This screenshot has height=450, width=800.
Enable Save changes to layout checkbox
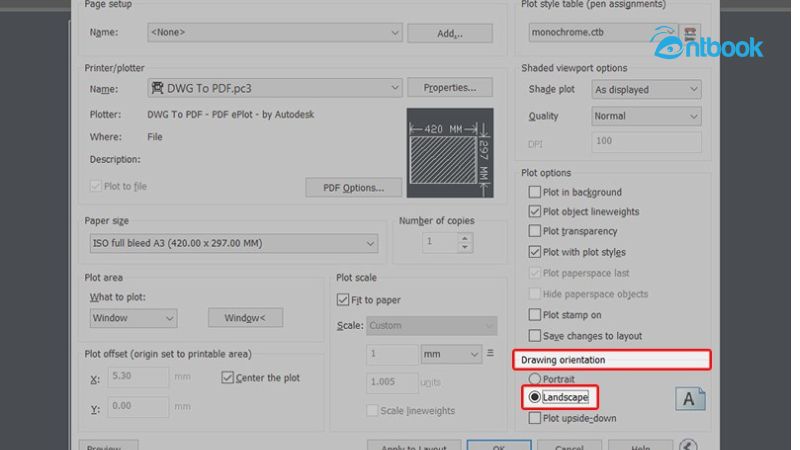coord(534,335)
